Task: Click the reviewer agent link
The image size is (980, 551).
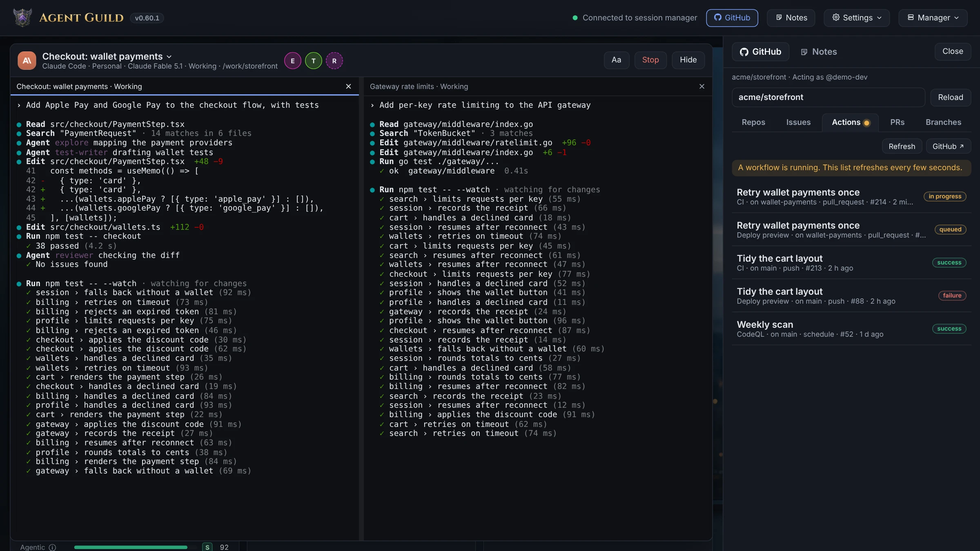Action: [74, 256]
